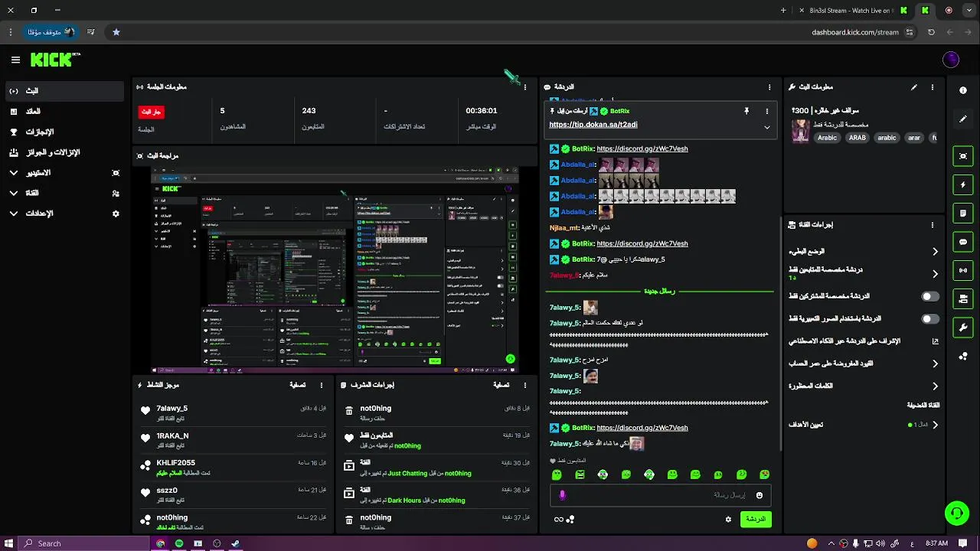
Task: Click the green الدردشة send button
Action: 756,520
